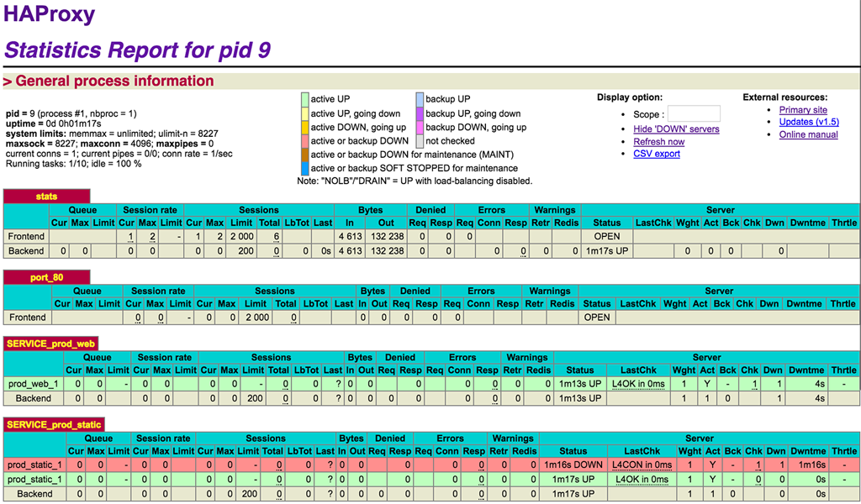Click the stats Frontend 132 238 bytes out

pyautogui.click(x=387, y=236)
